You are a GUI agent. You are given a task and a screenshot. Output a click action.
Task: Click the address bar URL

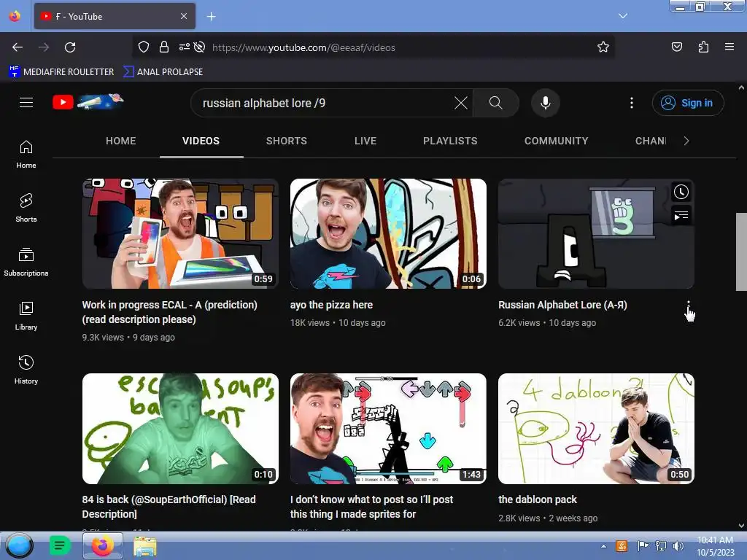pyautogui.click(x=303, y=47)
